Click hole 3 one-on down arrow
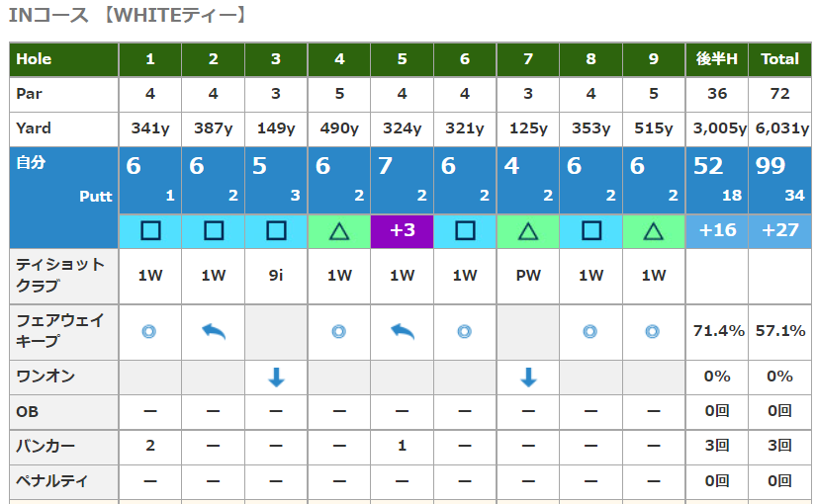Image resolution: width=816 pixels, height=504 pixels. [276, 377]
